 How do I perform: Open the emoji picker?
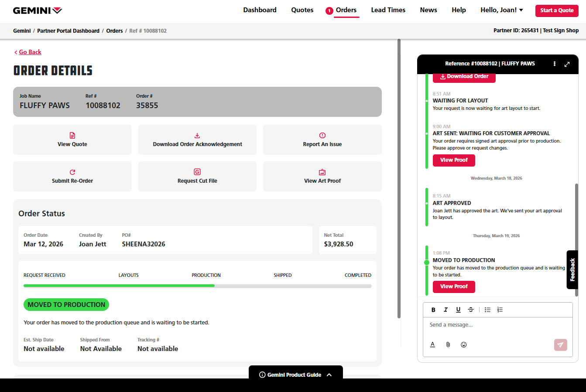point(464,344)
